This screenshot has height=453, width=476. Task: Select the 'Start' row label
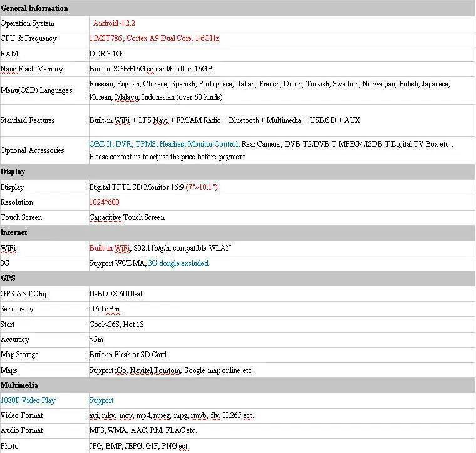(8, 325)
